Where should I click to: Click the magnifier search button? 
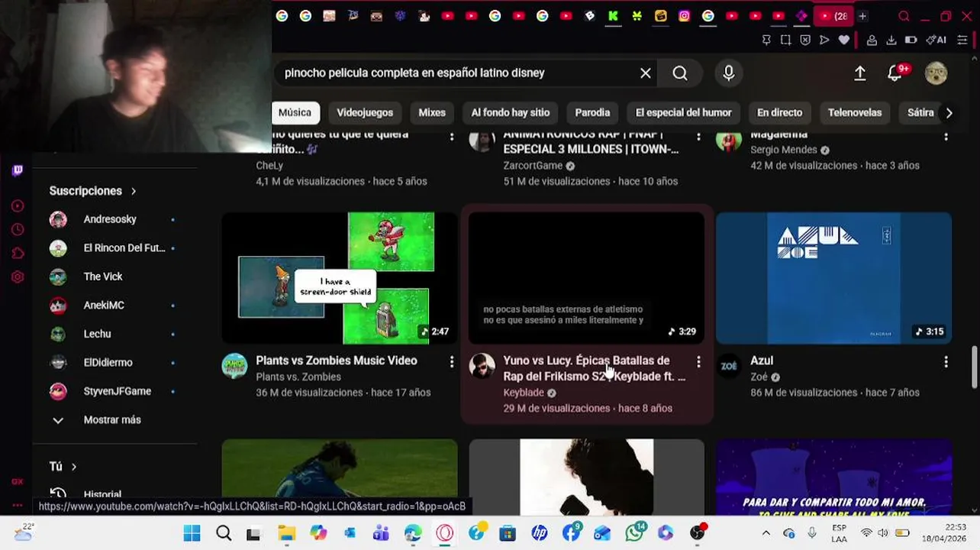pos(680,73)
